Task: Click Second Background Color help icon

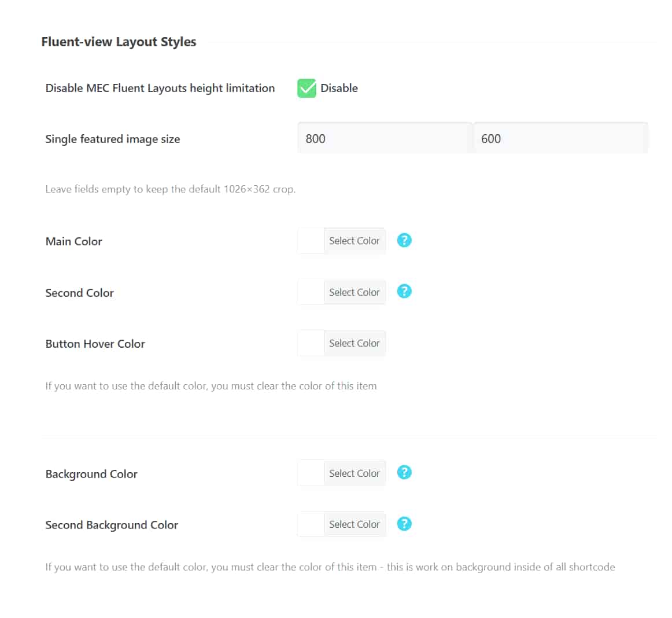Action: (x=404, y=524)
